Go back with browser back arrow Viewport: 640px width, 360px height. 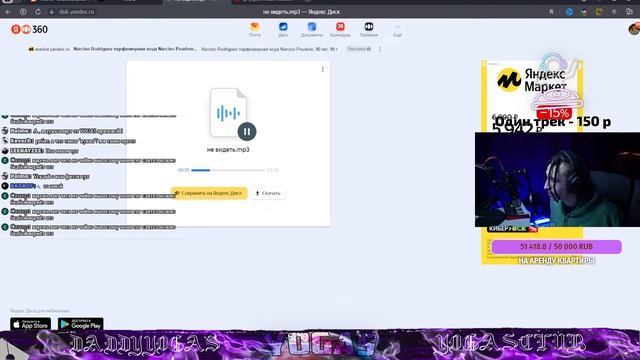(x=8, y=12)
